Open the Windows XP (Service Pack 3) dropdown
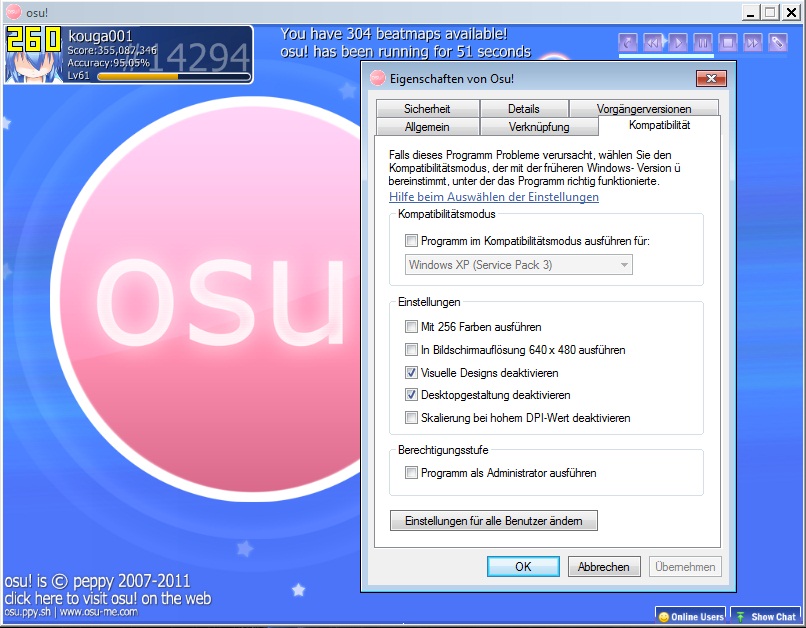The image size is (806, 628). pyautogui.click(x=519, y=265)
